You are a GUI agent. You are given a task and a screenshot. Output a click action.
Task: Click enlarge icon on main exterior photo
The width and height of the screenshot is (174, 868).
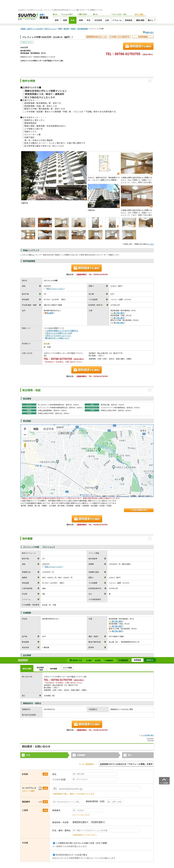click(x=85, y=199)
